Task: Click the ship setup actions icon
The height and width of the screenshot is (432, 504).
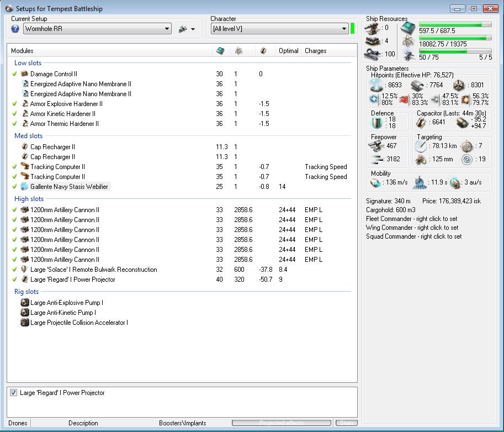Action: click(x=183, y=29)
